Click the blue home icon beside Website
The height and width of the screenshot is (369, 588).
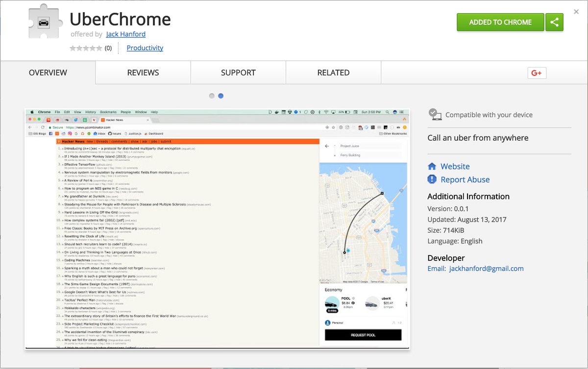click(x=432, y=166)
